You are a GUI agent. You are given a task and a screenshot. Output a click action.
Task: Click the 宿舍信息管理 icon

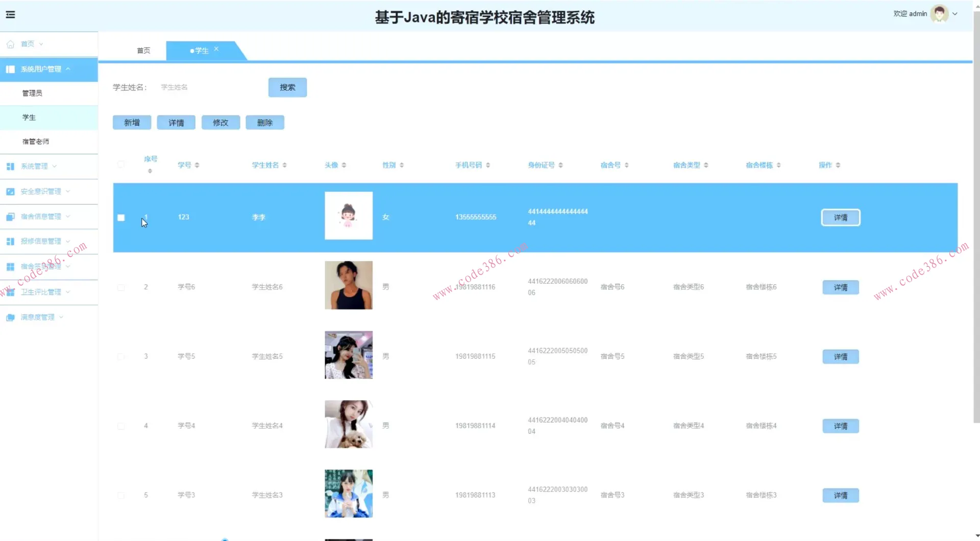tap(10, 216)
